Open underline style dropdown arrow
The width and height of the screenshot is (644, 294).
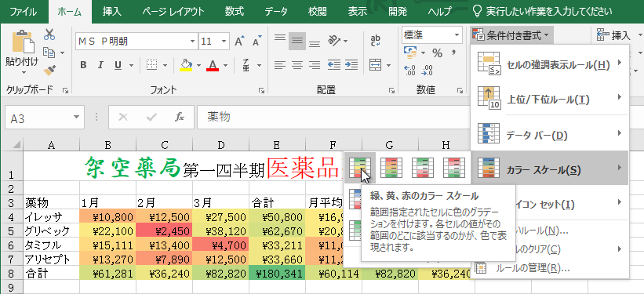tap(131, 65)
